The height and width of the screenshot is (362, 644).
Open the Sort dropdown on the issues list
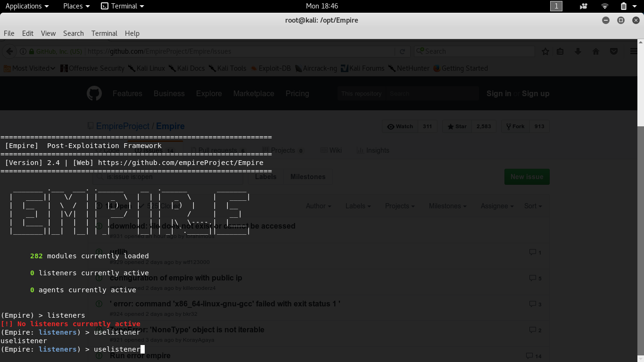[533, 206]
